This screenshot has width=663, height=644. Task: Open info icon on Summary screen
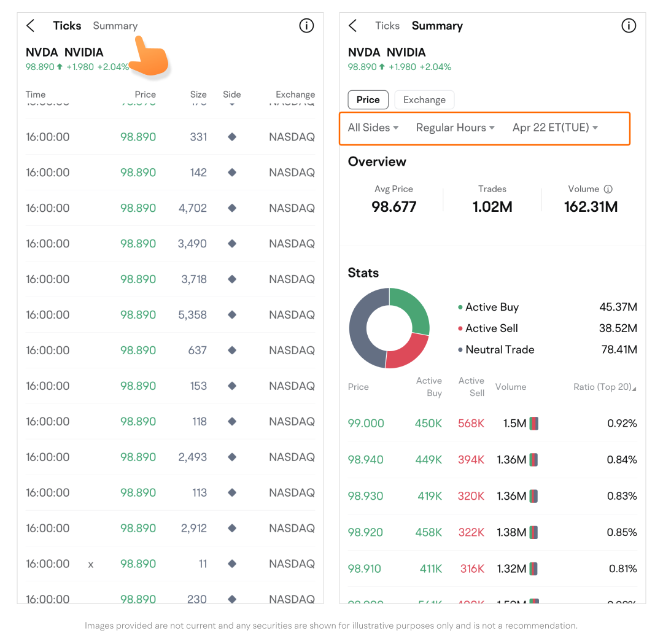[x=629, y=26]
